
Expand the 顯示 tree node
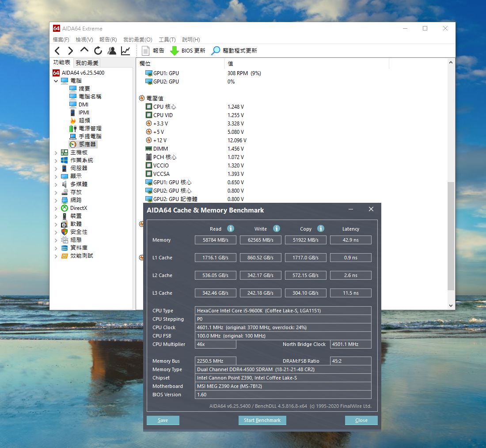56,176
